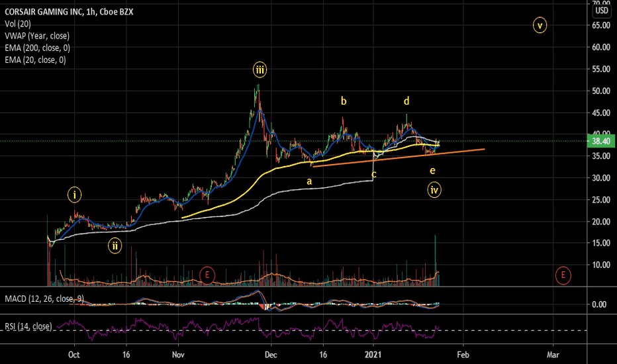Click the 65.00 price scale label
This screenshot has height=364, width=617.
coord(601,26)
